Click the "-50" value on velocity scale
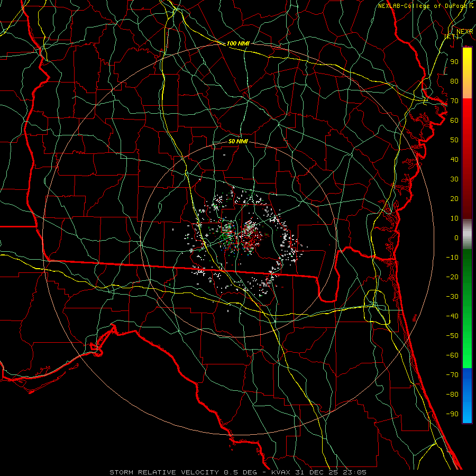The height and width of the screenshot is (476, 476). [452, 336]
